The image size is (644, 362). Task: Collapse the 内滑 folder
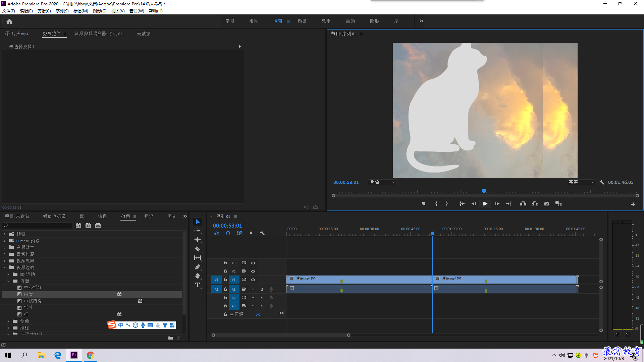click(9, 281)
